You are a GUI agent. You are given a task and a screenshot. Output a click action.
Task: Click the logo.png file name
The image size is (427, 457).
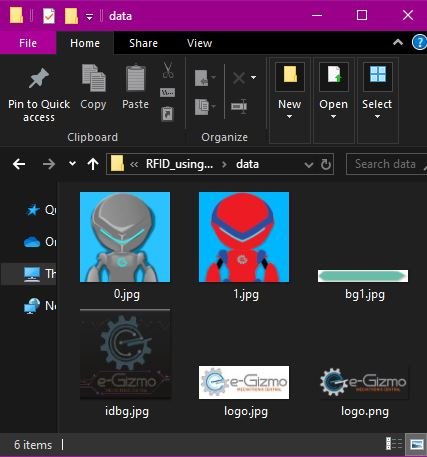pyautogui.click(x=365, y=411)
